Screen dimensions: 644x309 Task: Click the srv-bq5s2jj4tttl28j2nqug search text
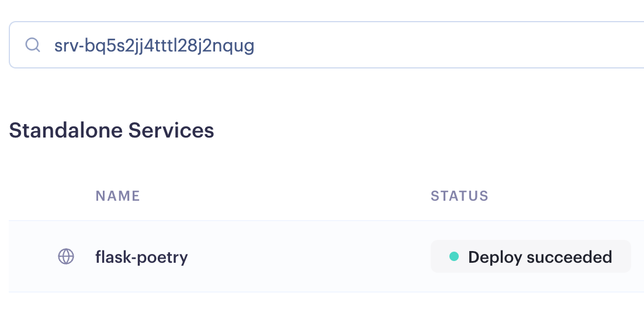154,46
